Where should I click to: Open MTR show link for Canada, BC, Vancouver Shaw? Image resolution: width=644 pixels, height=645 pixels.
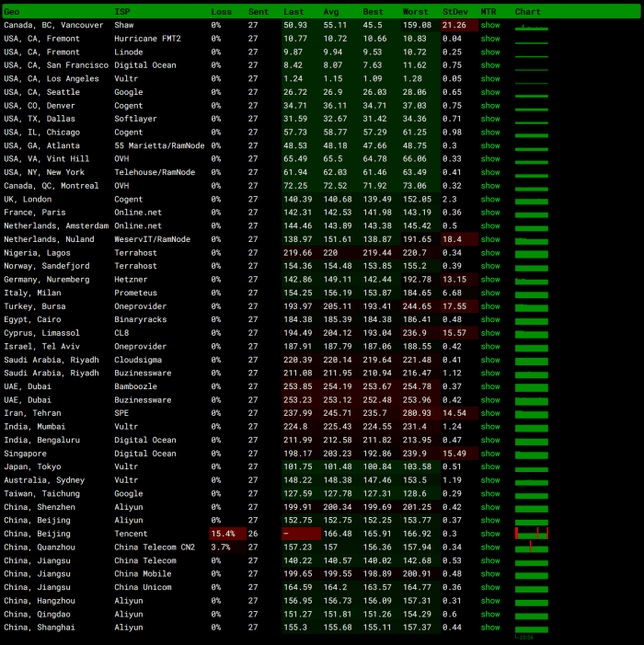490,25
